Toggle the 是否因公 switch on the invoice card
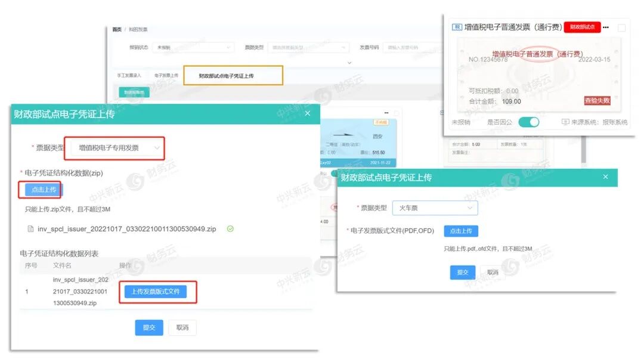Screen dimensions: 644x362 [x=528, y=122]
